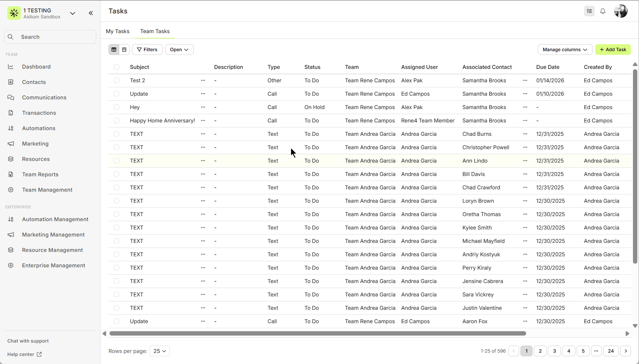Click the notifications bell icon
Image resolution: width=639 pixels, height=364 pixels.
[x=603, y=11]
